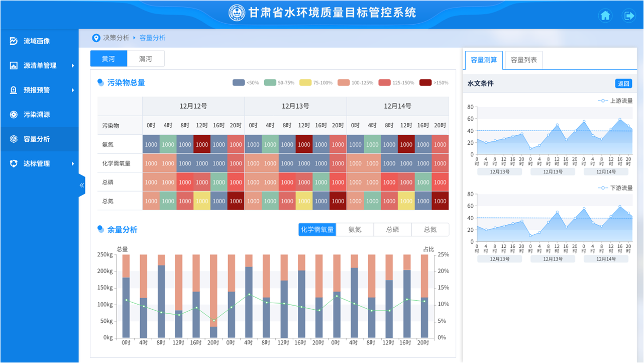Expand the 源清单管理 submenu arrow
Screen dimensions: 644x363
pos(73,65)
